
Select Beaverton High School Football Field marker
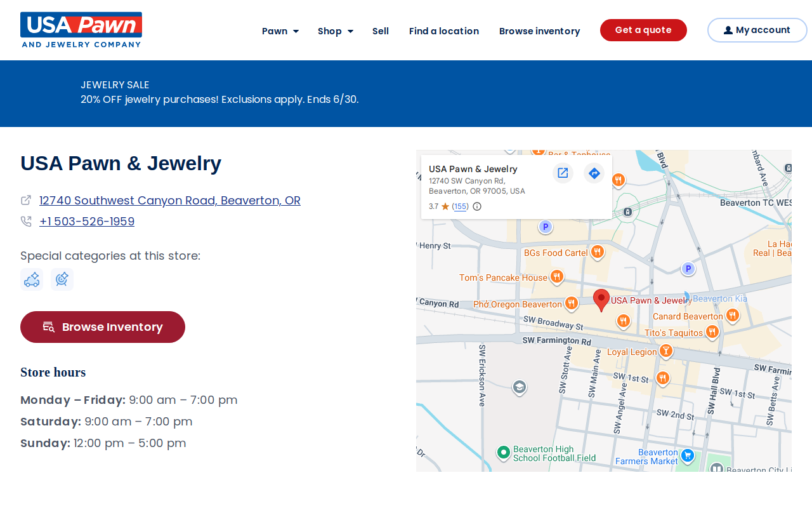504,453
